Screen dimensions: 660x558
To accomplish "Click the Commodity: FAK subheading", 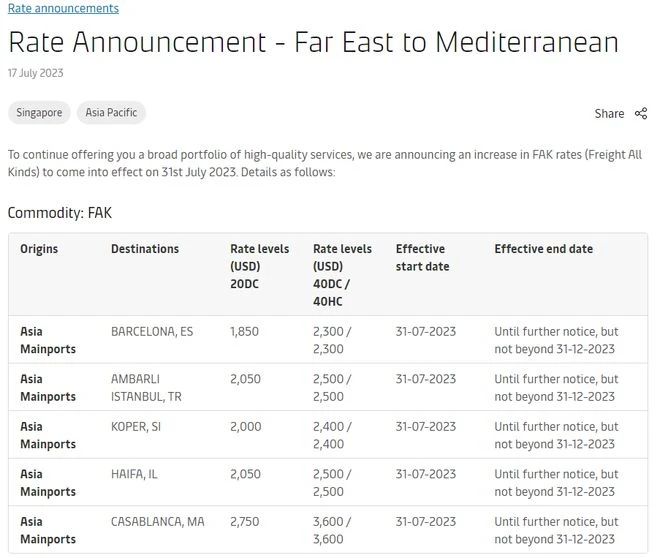I will click(x=60, y=213).
